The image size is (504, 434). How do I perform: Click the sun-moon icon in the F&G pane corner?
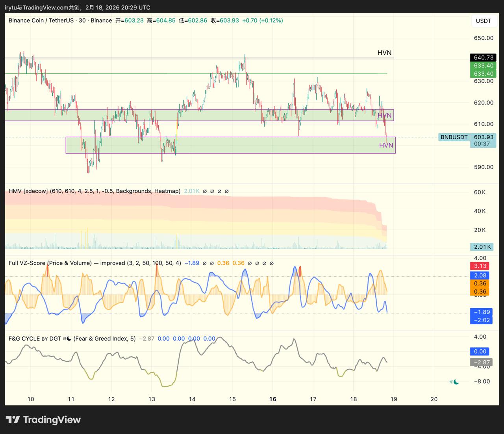pyautogui.click(x=454, y=382)
